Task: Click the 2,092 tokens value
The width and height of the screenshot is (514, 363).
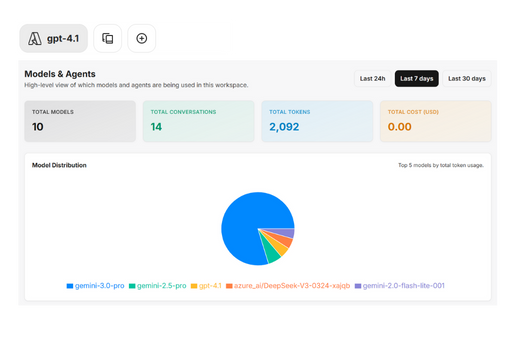Action: [x=284, y=127]
